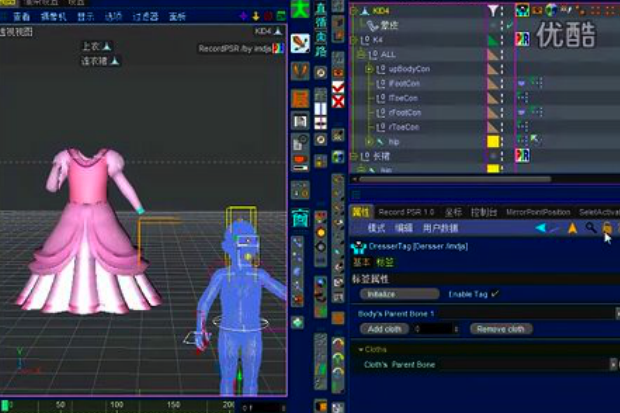Expand the hip joint tree node
This screenshot has height=413, width=620.
click(x=369, y=141)
